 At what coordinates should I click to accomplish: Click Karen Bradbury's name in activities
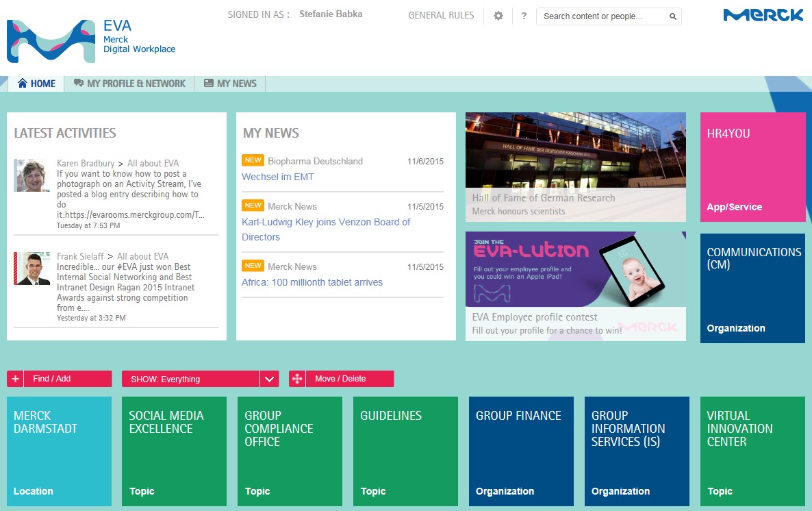point(86,163)
